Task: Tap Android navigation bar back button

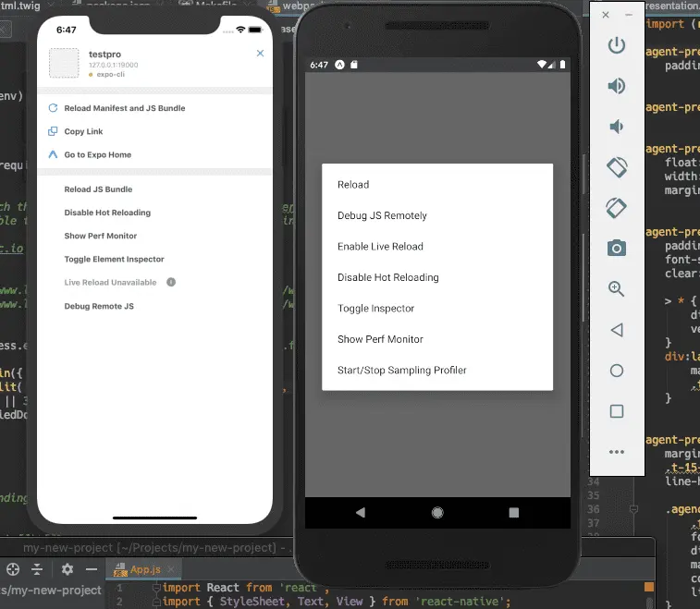Action: click(x=361, y=512)
